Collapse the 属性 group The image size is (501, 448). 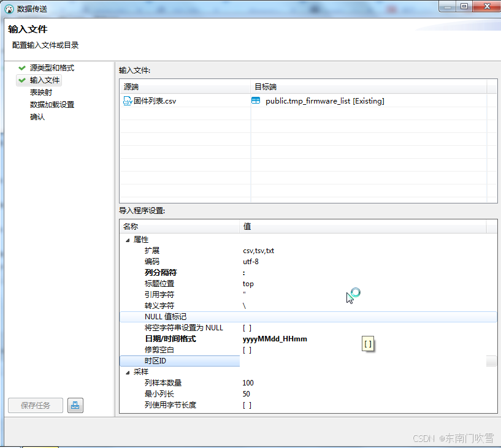tap(128, 240)
